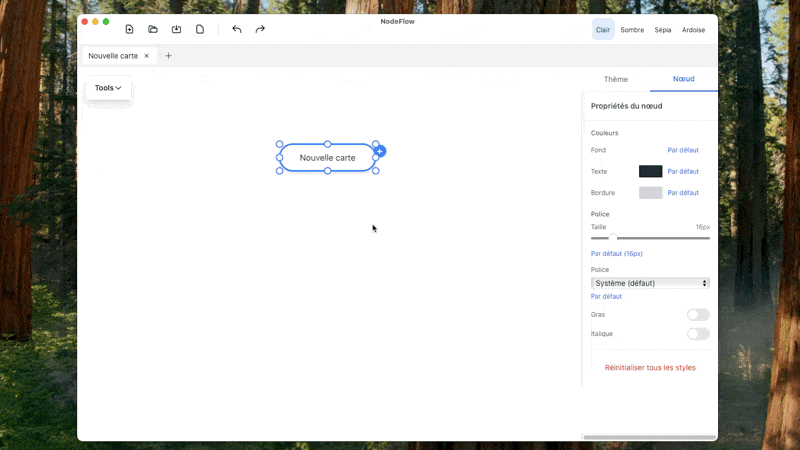Undo the last action

click(237, 29)
